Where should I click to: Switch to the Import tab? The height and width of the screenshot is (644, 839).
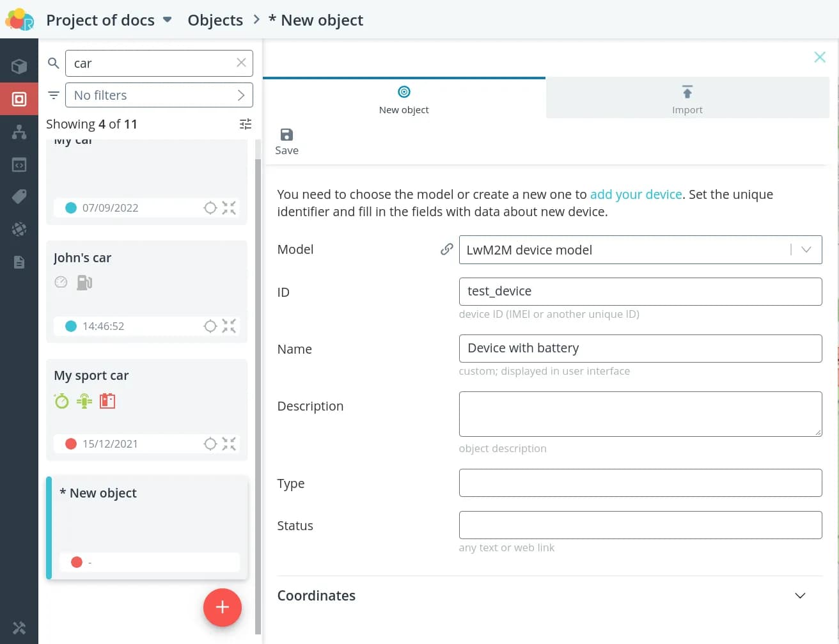687,98
